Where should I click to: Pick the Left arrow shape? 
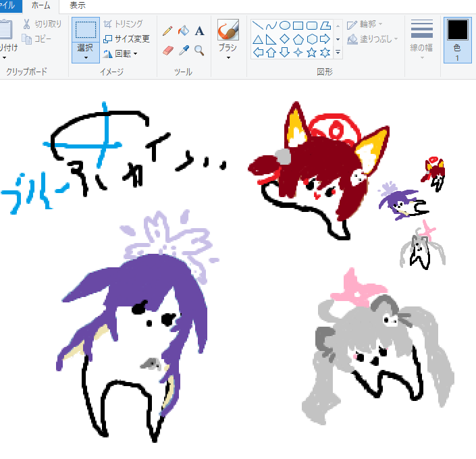point(258,53)
